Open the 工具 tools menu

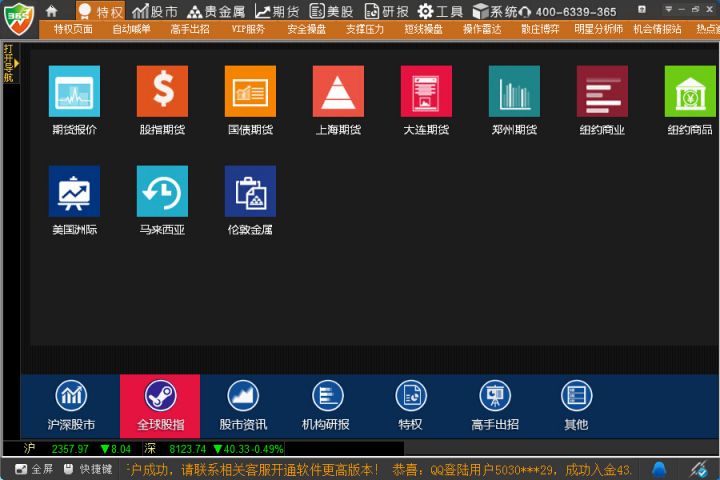pyautogui.click(x=440, y=11)
